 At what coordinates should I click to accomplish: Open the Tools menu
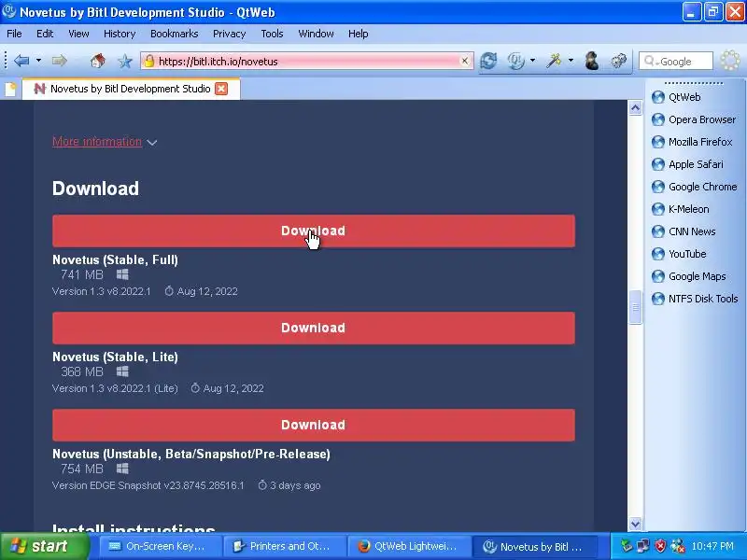[x=272, y=34]
